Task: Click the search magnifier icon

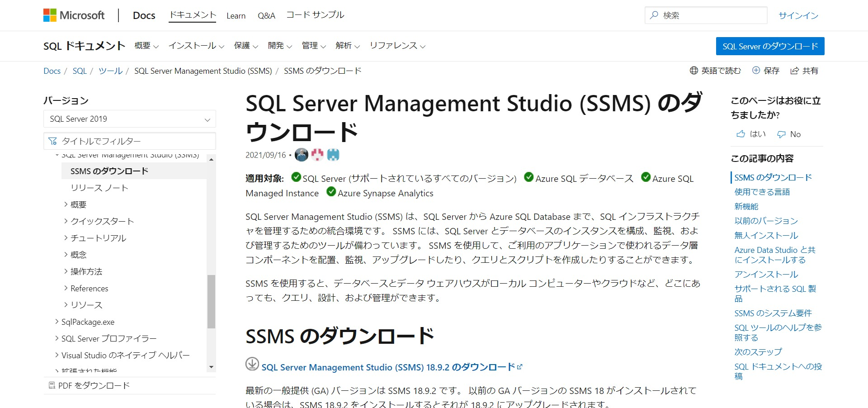Action: (x=654, y=15)
